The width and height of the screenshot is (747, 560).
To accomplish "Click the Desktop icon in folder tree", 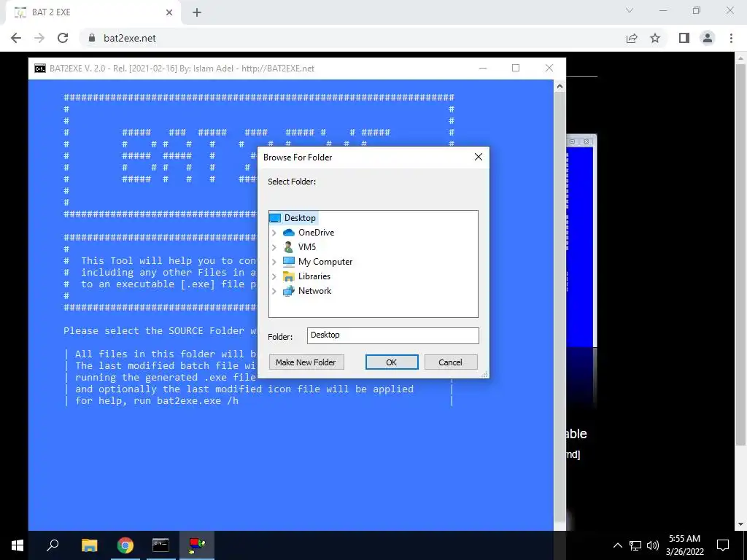I will point(275,218).
